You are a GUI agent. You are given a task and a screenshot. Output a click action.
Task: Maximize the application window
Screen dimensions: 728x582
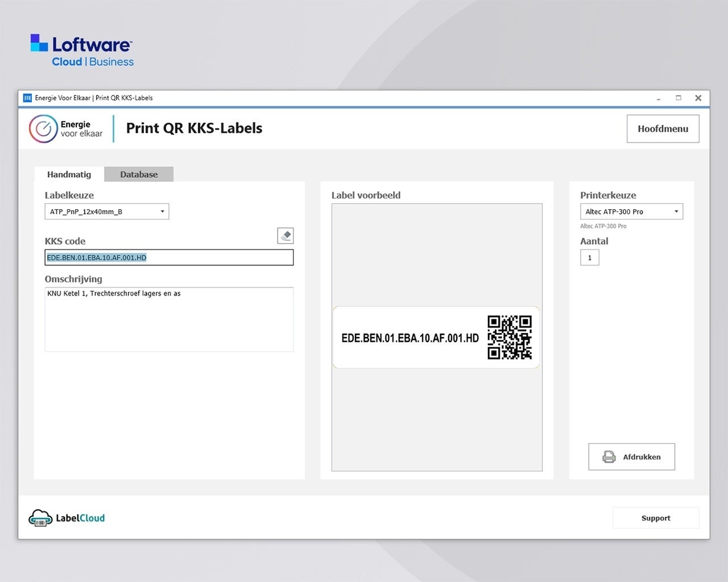point(678,98)
